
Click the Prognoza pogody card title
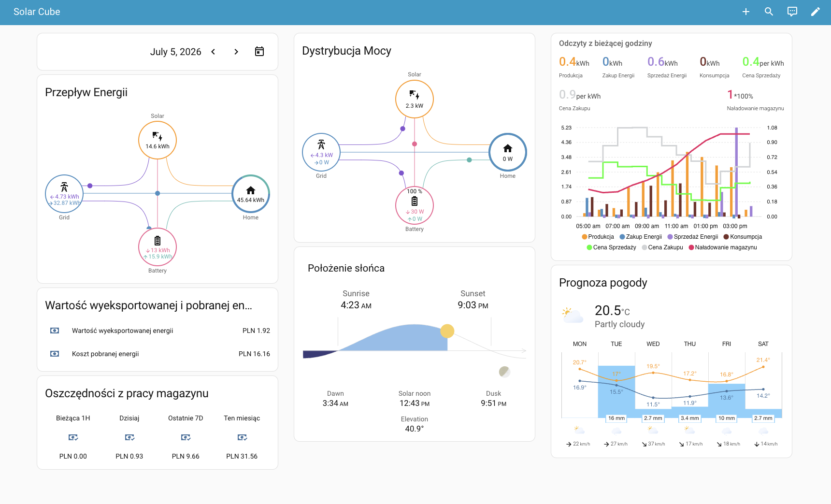click(x=603, y=283)
